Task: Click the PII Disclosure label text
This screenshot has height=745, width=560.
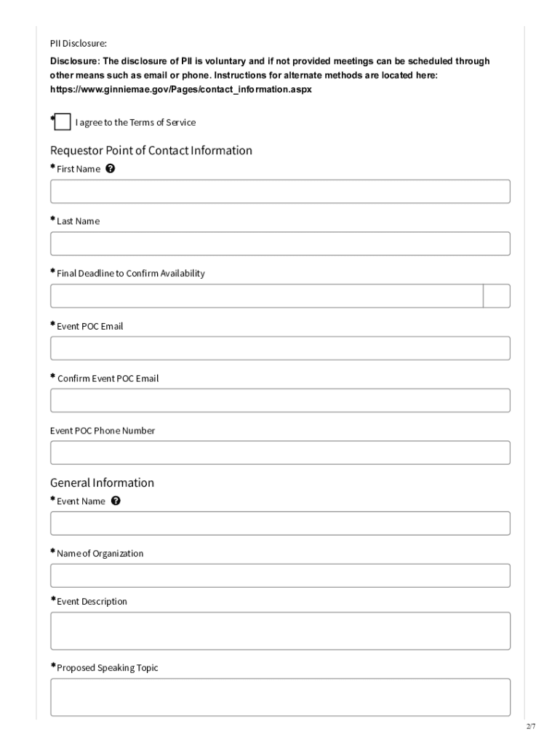Action: tap(78, 43)
